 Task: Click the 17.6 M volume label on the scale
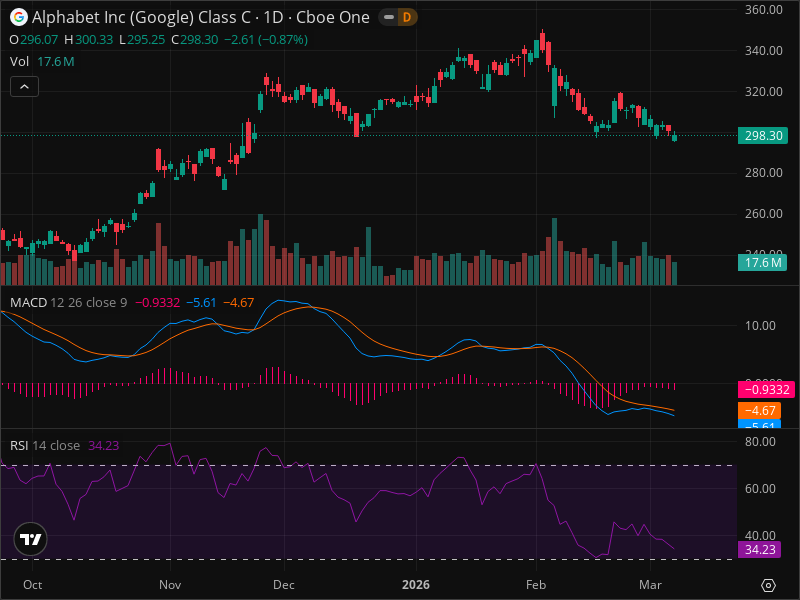point(762,263)
